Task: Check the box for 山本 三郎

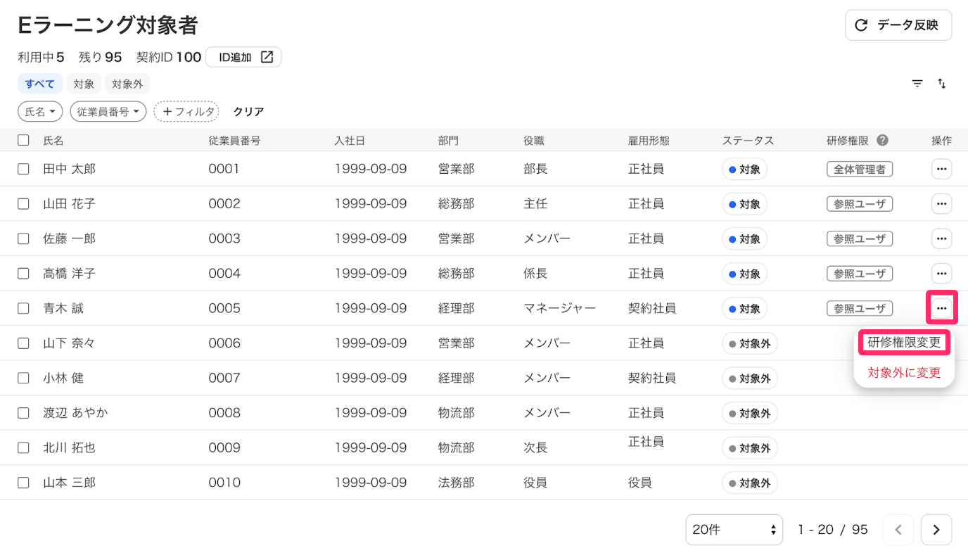Action: coord(24,483)
